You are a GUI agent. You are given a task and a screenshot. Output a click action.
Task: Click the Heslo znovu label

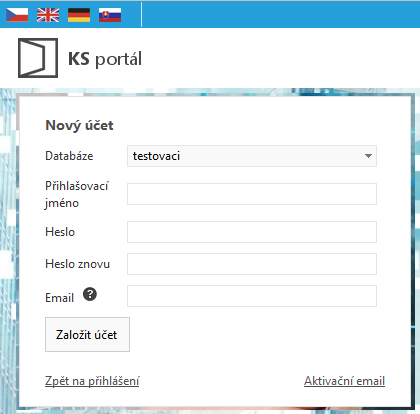77,264
